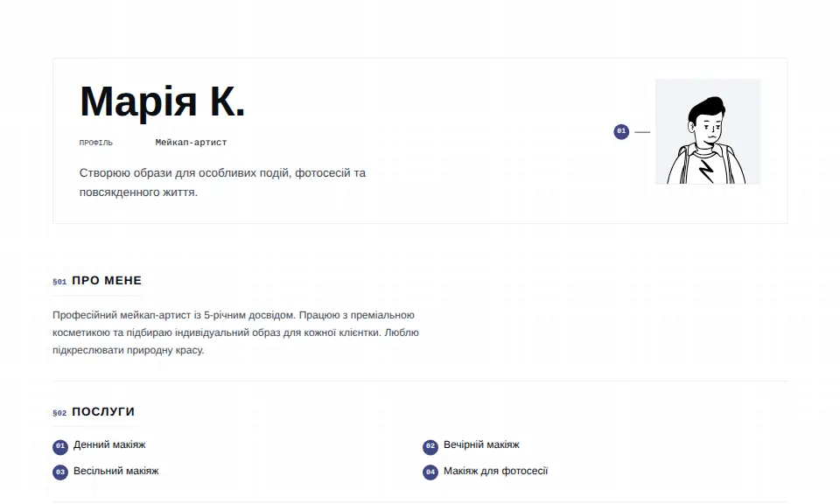Select the Весільний макіяж service
The image size is (840, 504).
click(116, 471)
